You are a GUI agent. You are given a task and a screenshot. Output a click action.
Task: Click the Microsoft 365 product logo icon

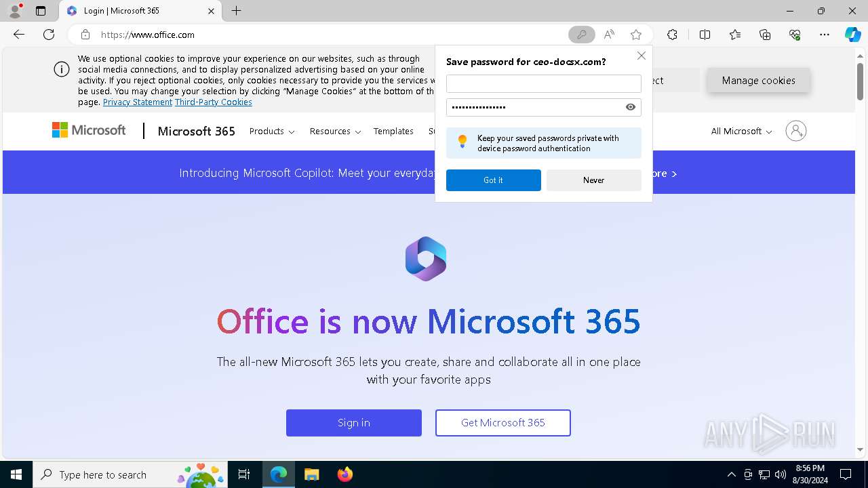(x=426, y=259)
